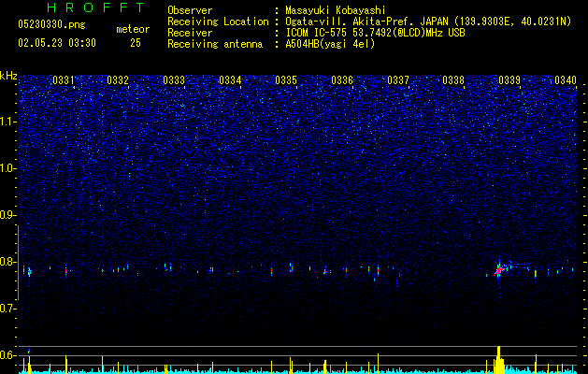Click the 0335 time marker
The width and height of the screenshot is (588, 374).
point(286,80)
